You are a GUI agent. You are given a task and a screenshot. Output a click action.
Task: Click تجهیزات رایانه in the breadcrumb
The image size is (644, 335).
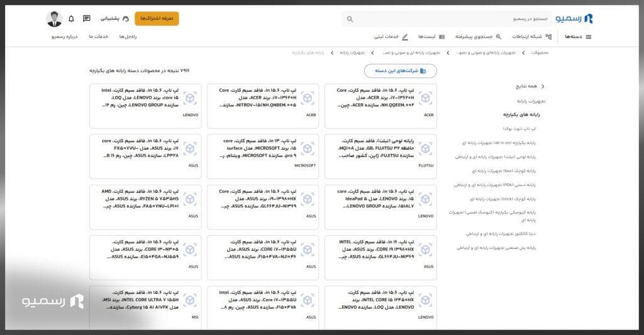pyautogui.click(x=352, y=53)
